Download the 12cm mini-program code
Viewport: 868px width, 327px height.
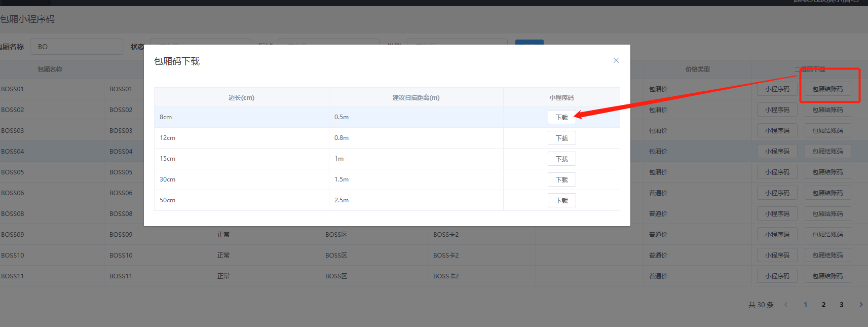click(561, 138)
